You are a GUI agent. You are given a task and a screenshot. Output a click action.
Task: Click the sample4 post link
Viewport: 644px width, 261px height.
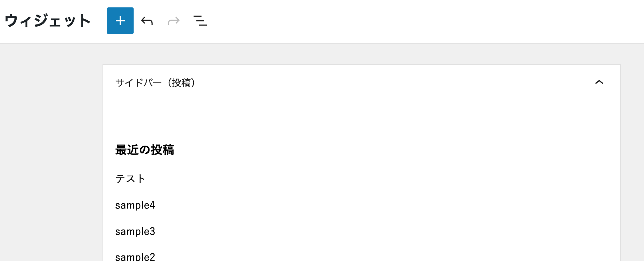coord(135,205)
